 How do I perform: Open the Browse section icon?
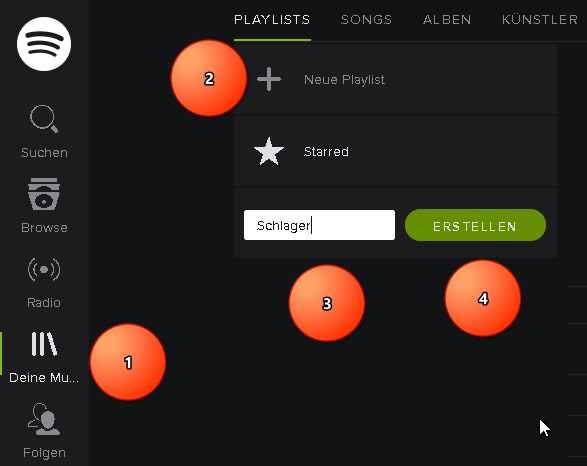(43, 194)
